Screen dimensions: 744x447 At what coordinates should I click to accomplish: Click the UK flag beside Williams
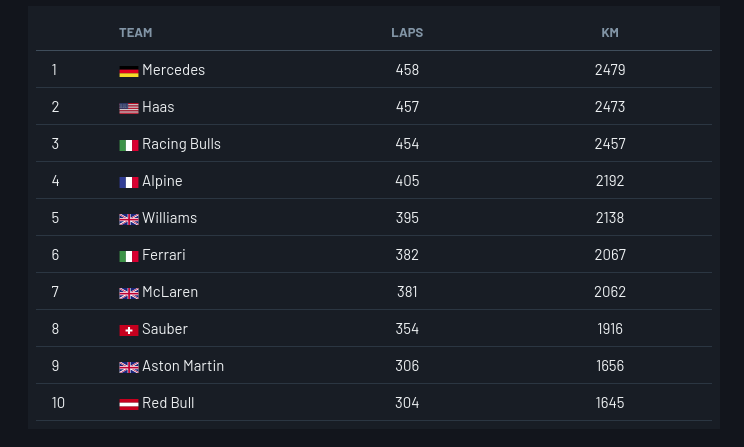129,219
